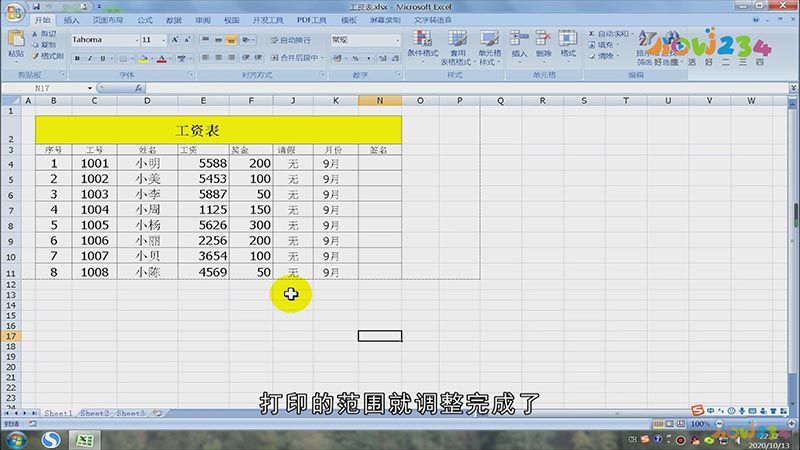Viewport: 800px width, 450px height.
Task: Open Cell Styles (单元格样式) menu
Action: click(x=489, y=47)
